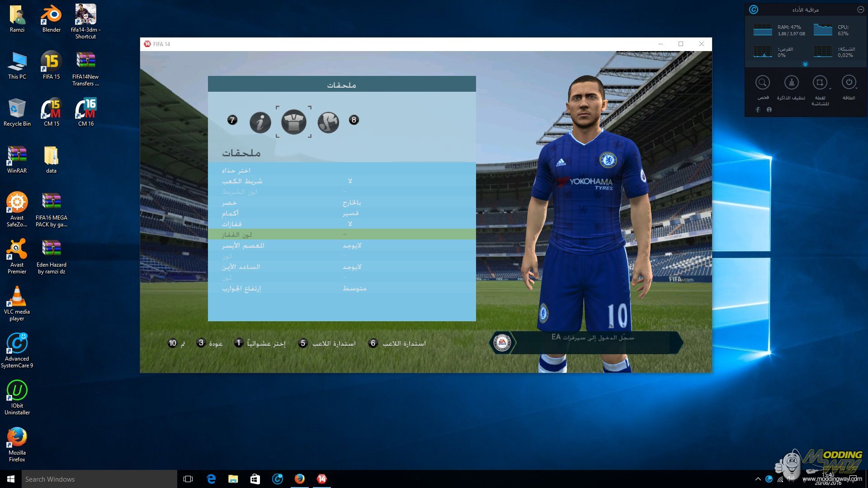Select the اختر حذاء menu row
The width and height of the screenshot is (868, 488).
(342, 170)
